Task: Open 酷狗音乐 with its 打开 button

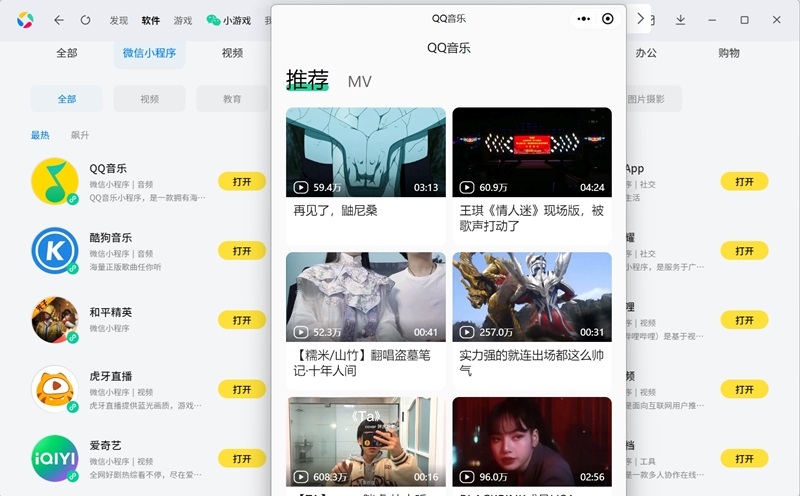Action: [242, 251]
